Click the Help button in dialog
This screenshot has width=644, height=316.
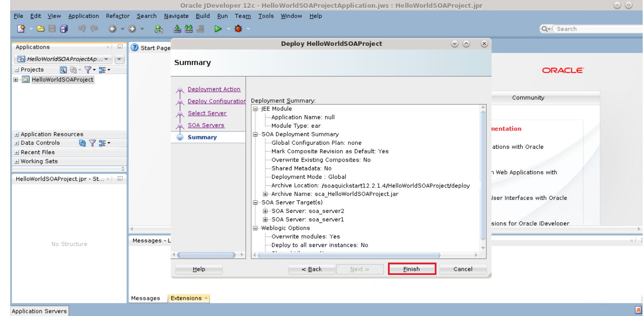(x=199, y=269)
